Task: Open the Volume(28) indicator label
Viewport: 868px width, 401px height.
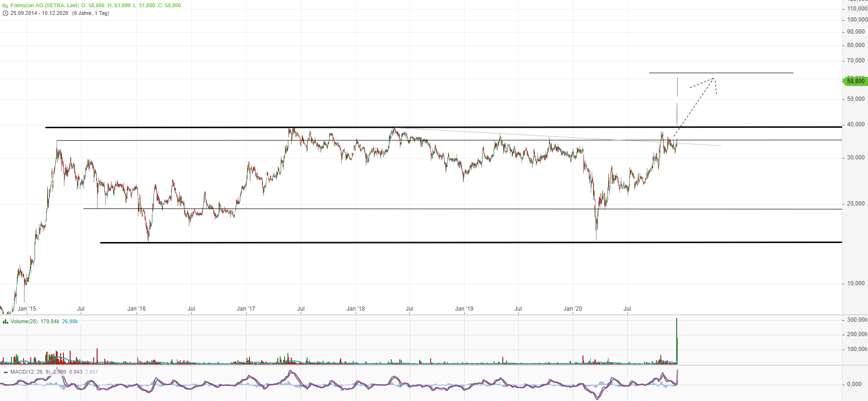Action: [x=24, y=322]
